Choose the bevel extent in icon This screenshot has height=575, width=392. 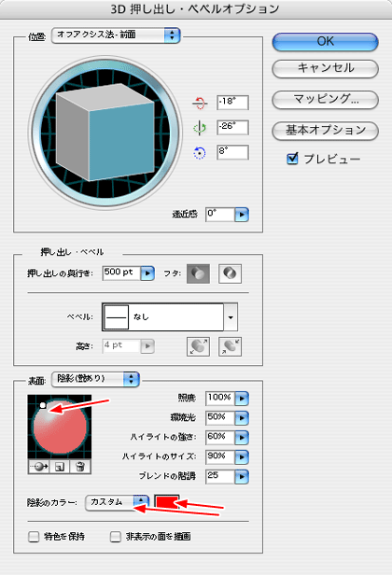[230, 346]
